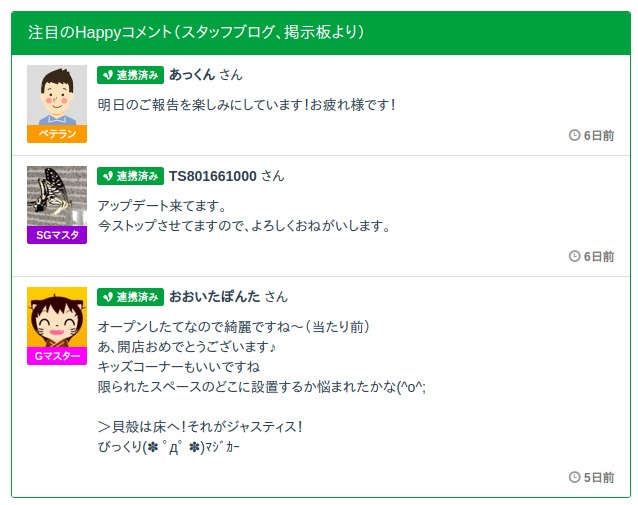Viewport: 638px width, 505px height.
Task: Click the clock icon on あっくん's comment
Action: [574, 135]
